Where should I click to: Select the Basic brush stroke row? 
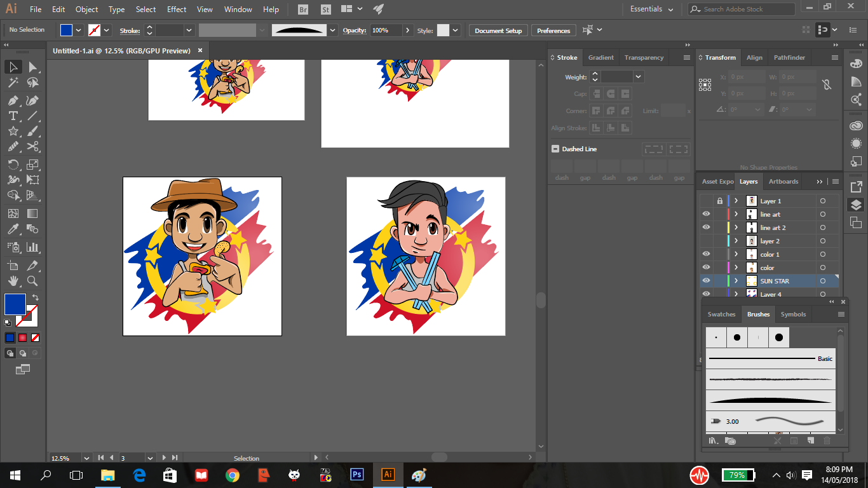click(771, 358)
